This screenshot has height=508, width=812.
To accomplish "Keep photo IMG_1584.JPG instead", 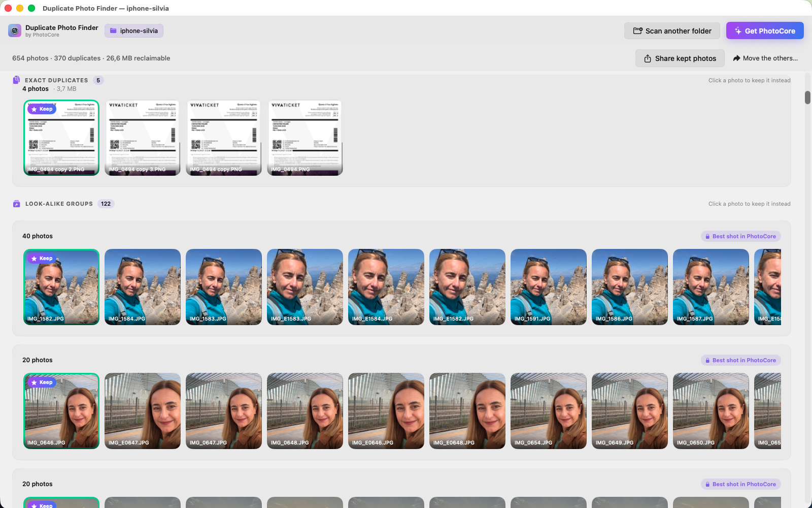I will (143, 287).
